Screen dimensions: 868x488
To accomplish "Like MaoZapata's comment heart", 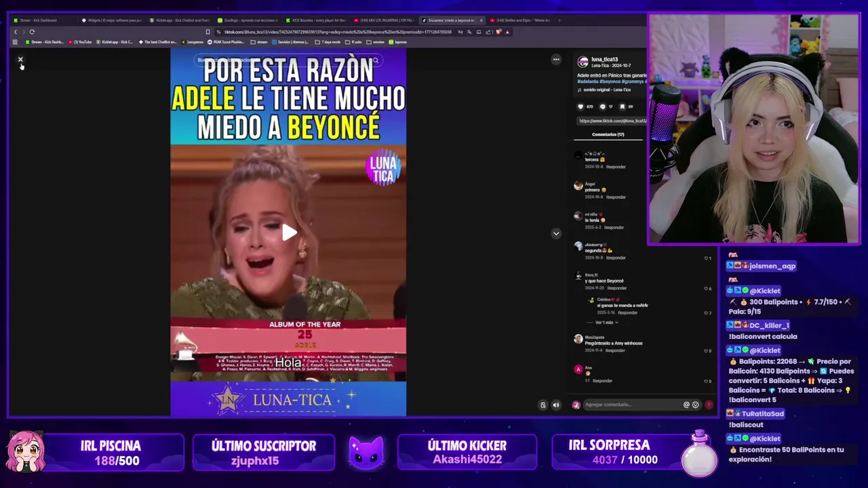I will pyautogui.click(x=706, y=351).
